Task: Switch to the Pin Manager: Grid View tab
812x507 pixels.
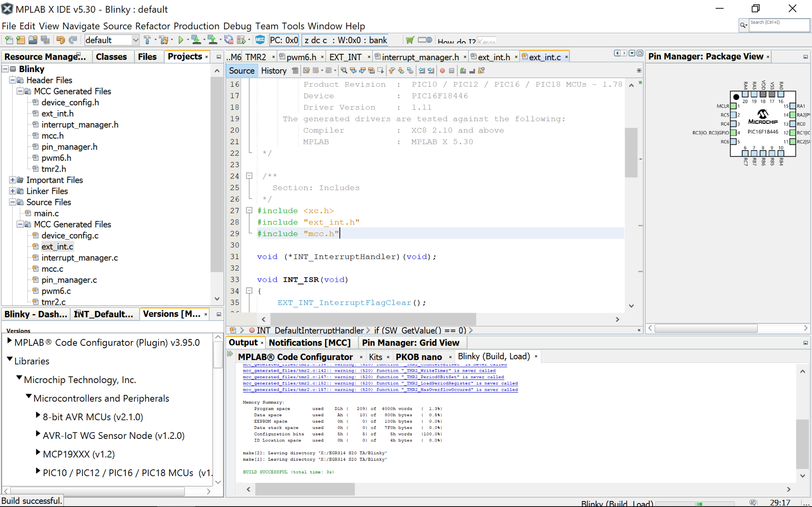Action: (410, 343)
